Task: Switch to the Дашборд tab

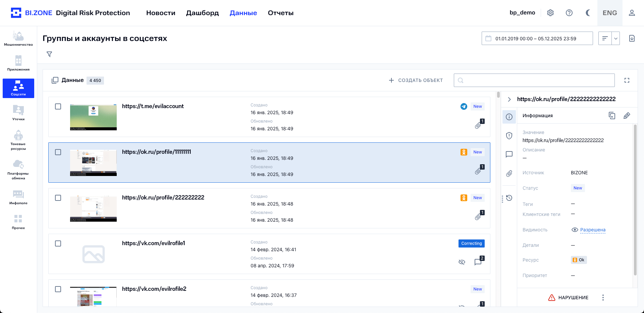Action: (202, 13)
